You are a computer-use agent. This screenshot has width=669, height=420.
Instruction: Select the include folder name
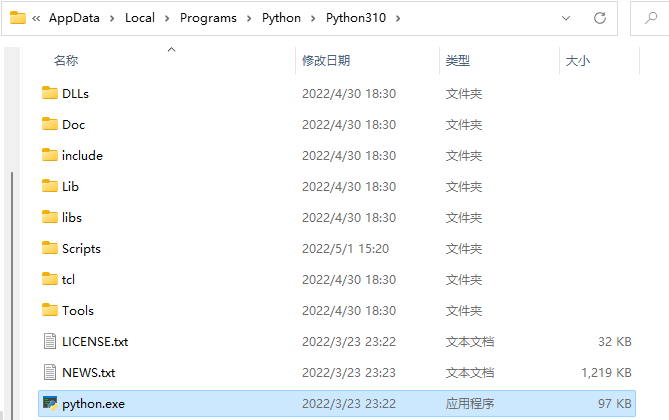coord(82,155)
